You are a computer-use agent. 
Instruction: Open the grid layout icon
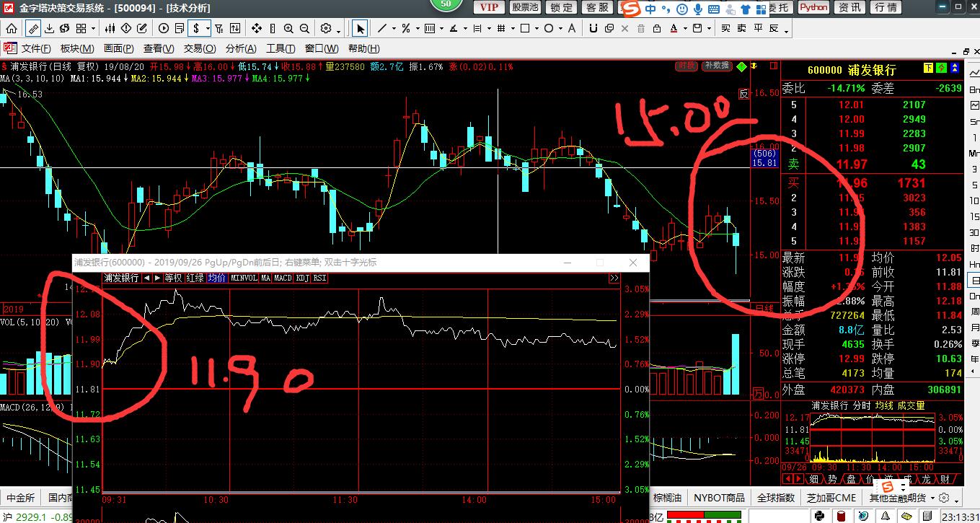coord(81,28)
